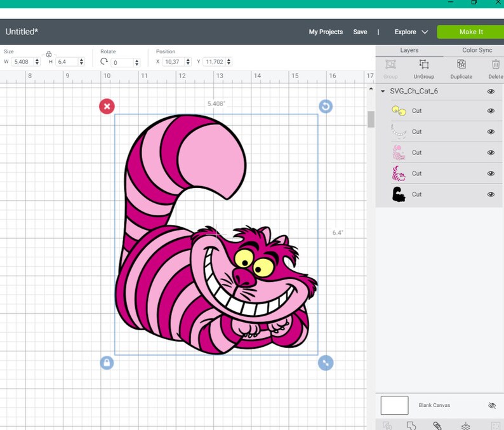The height and width of the screenshot is (430, 504).
Task: Click the Delete trash icon
Action: pyautogui.click(x=496, y=64)
